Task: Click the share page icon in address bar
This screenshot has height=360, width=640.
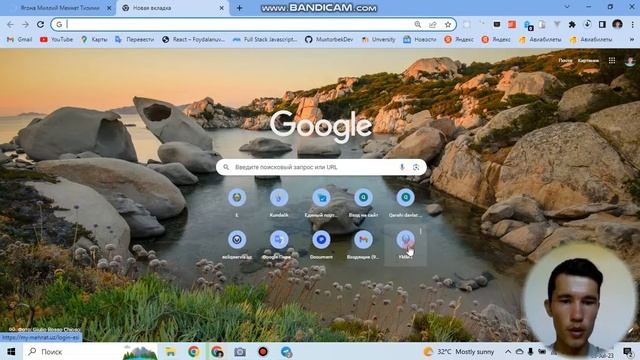Action: click(x=433, y=24)
